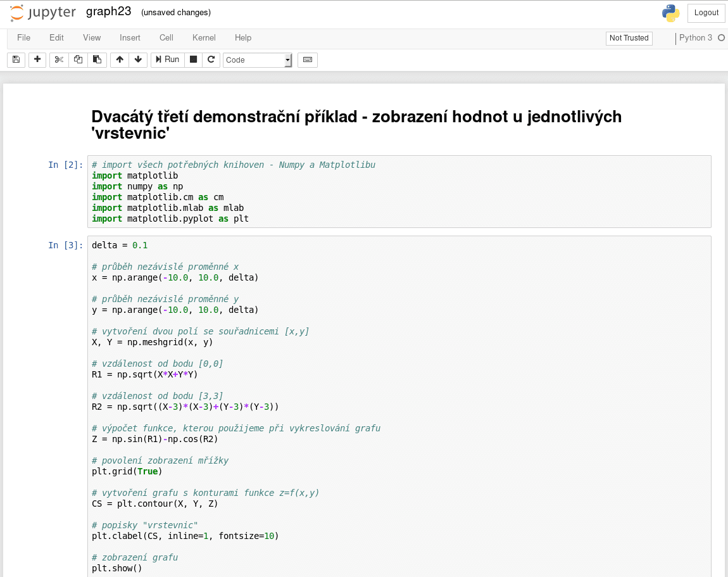Image resolution: width=728 pixels, height=577 pixels.
Task: Click the Python logo icon
Action: pos(671,13)
